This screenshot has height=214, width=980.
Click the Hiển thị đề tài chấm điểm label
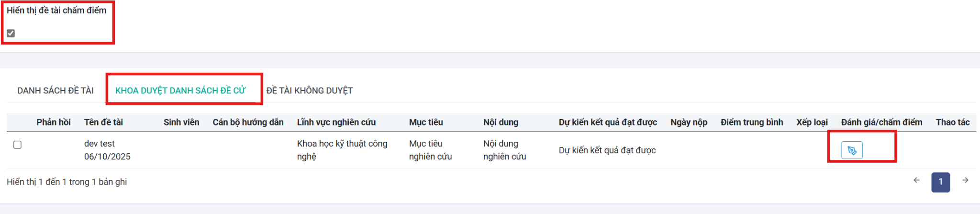56,10
